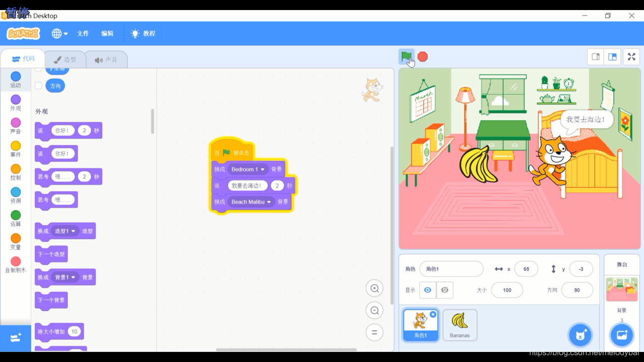Zoom out the code workspace

(x=374, y=311)
